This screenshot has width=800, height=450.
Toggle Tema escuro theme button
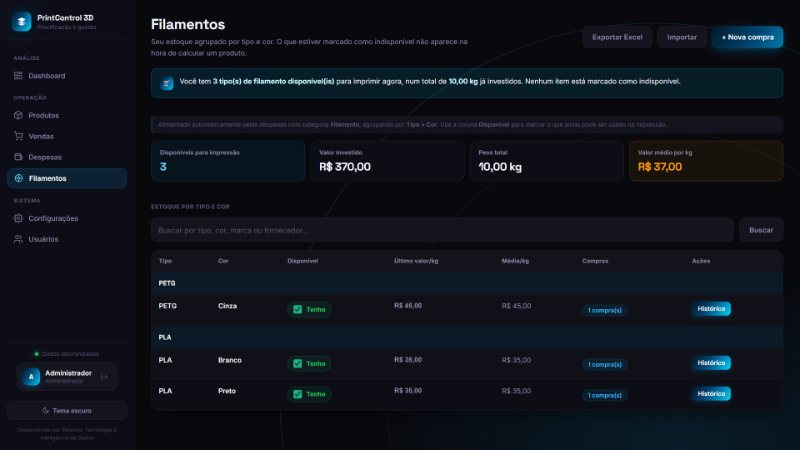(x=67, y=410)
